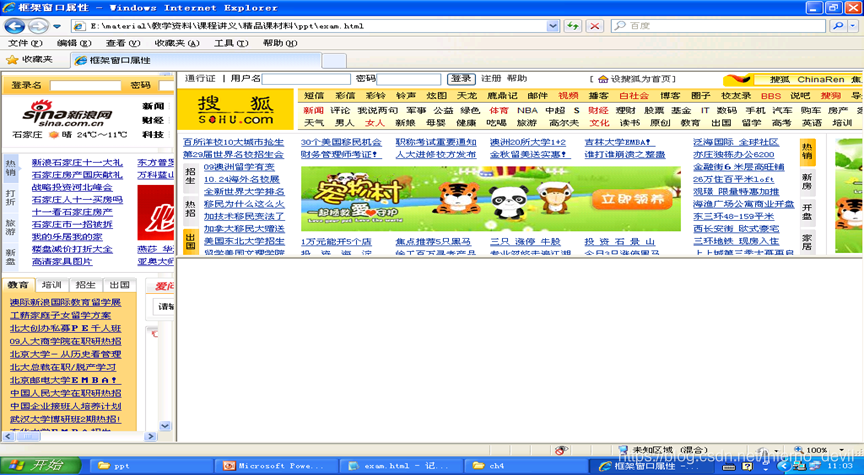Select the Sina 培训 tab
864x475 pixels.
tap(52, 285)
